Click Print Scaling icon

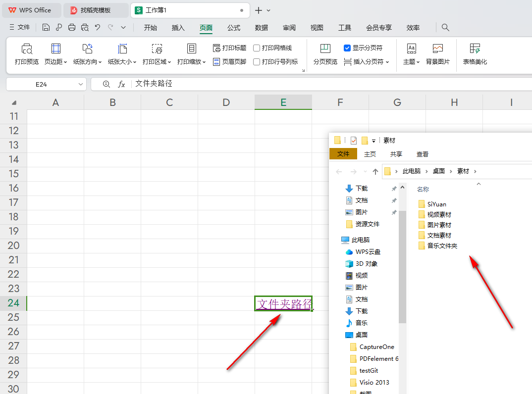(191, 49)
